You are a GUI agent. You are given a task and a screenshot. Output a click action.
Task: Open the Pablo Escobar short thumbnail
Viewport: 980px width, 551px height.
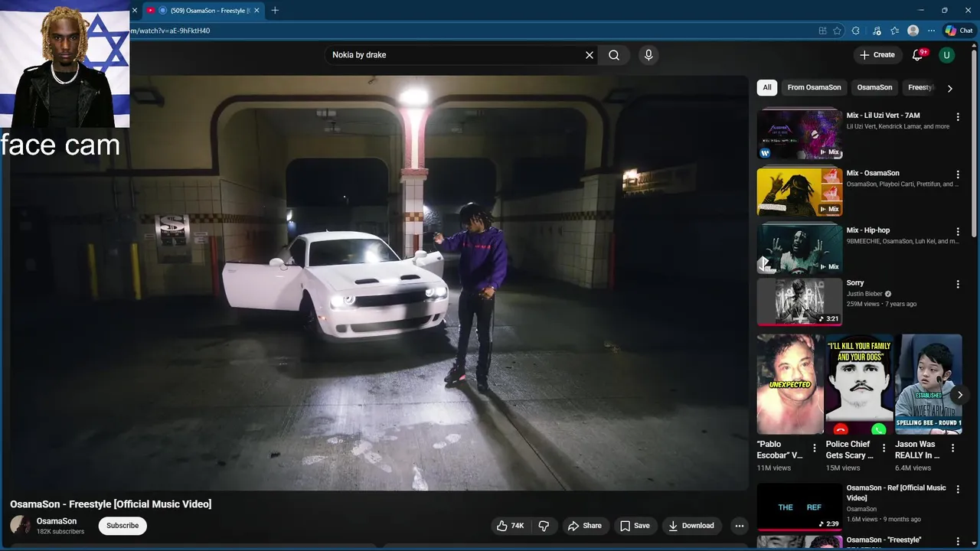pos(790,384)
